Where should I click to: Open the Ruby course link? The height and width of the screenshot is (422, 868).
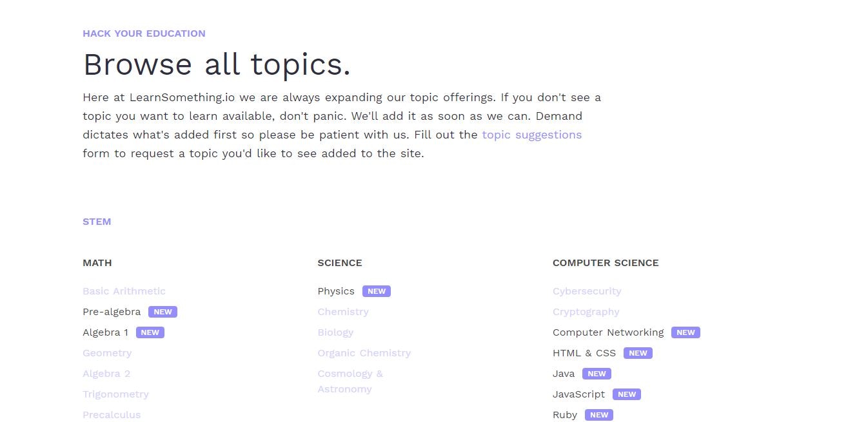point(564,414)
